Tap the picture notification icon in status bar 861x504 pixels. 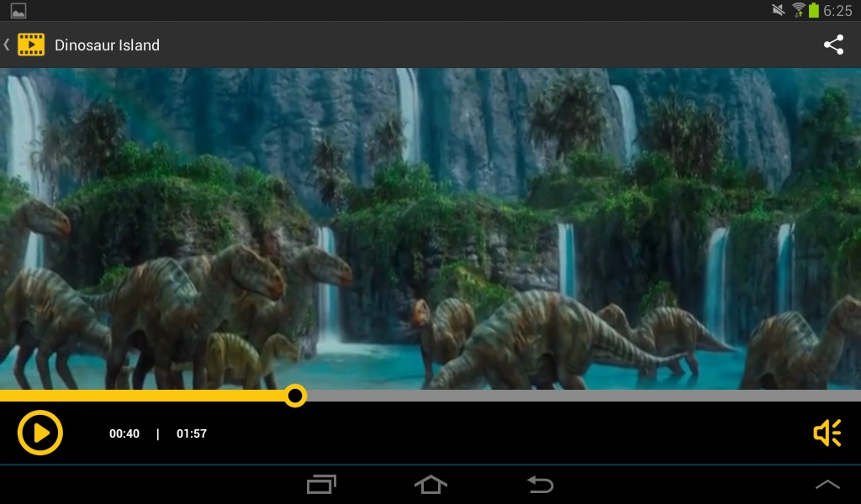tap(18, 10)
